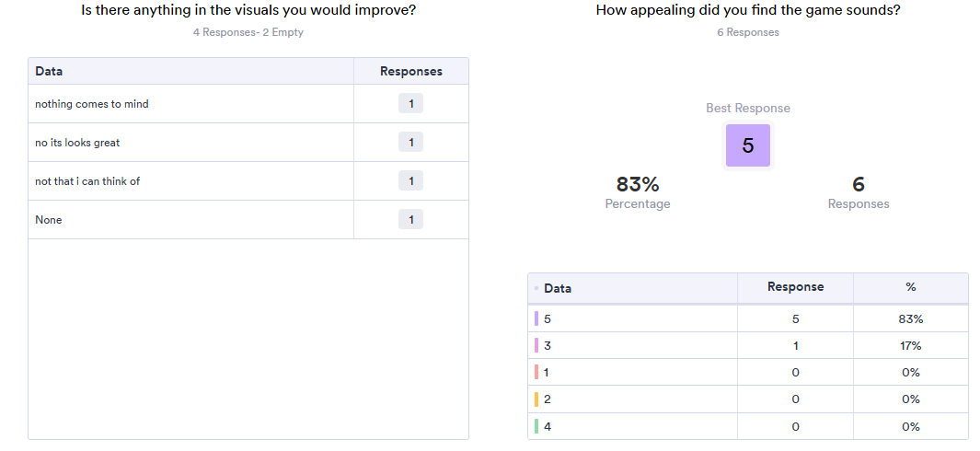Image resolution: width=980 pixels, height=451 pixels.
Task: Sort by the % column header
Action: click(911, 286)
